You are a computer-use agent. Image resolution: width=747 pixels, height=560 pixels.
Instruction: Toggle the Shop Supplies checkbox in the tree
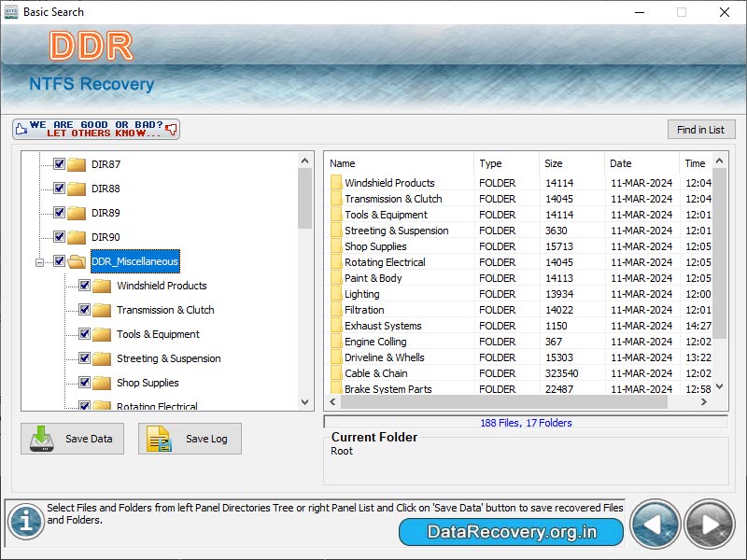84,383
